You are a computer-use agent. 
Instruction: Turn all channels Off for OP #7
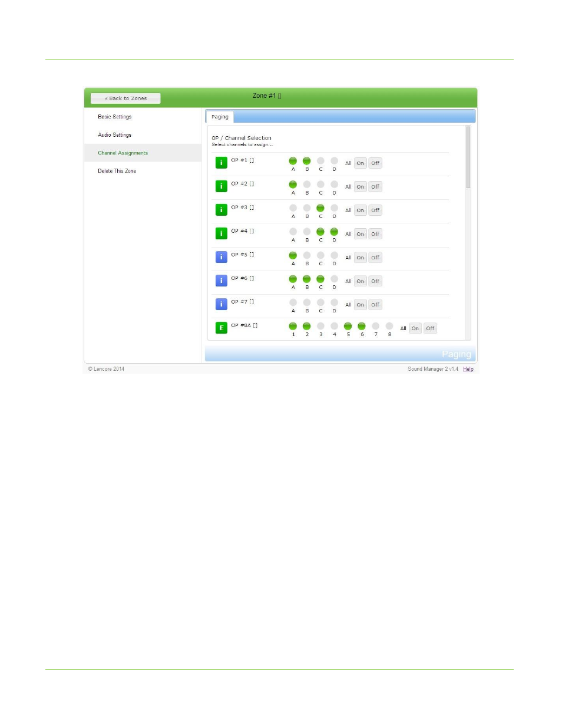[375, 305]
